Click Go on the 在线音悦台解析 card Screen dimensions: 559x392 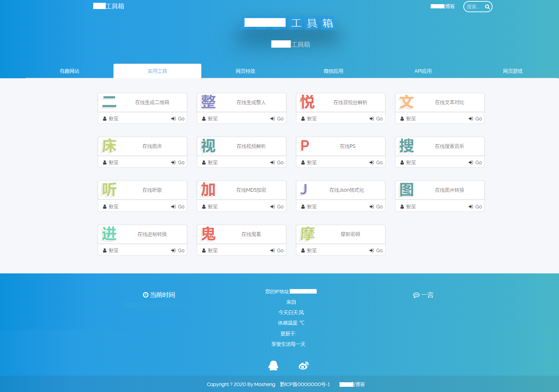coord(376,119)
